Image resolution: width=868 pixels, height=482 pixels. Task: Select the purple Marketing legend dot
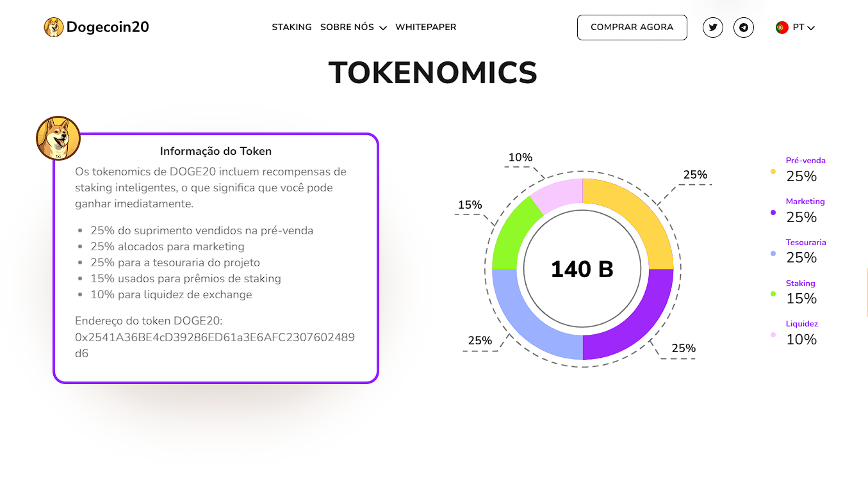pyautogui.click(x=773, y=213)
